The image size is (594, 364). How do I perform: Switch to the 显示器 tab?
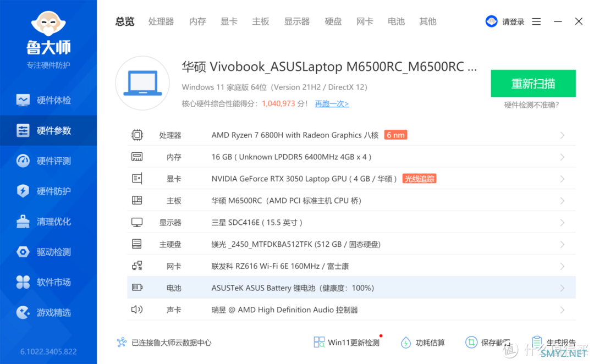pyautogui.click(x=297, y=21)
